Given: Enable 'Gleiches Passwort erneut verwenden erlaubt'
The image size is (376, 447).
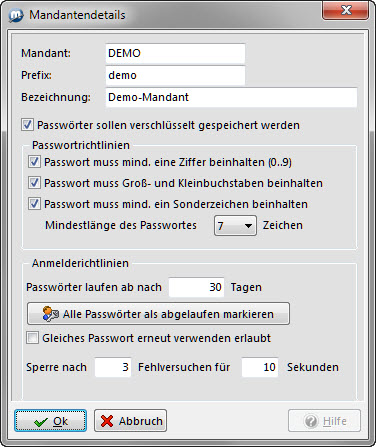Looking at the screenshot, I should coord(33,338).
